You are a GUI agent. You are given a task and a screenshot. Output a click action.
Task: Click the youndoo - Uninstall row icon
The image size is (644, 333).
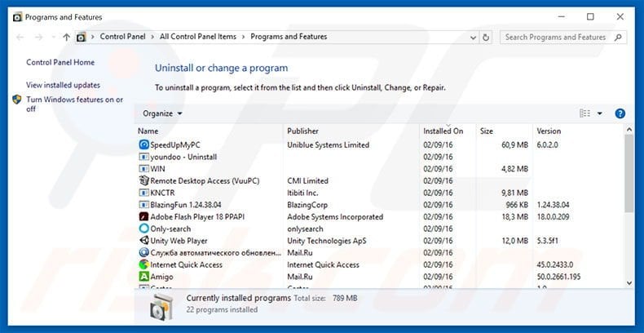click(143, 157)
